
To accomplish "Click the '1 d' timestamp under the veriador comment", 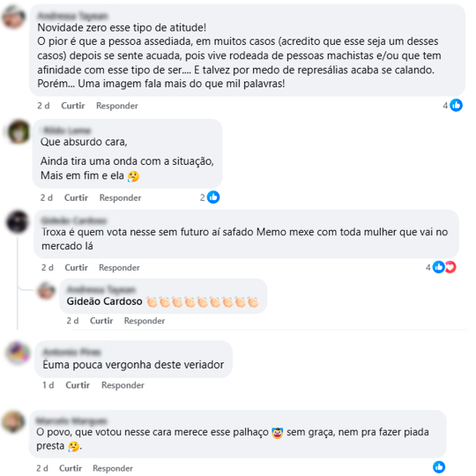I will tap(48, 385).
